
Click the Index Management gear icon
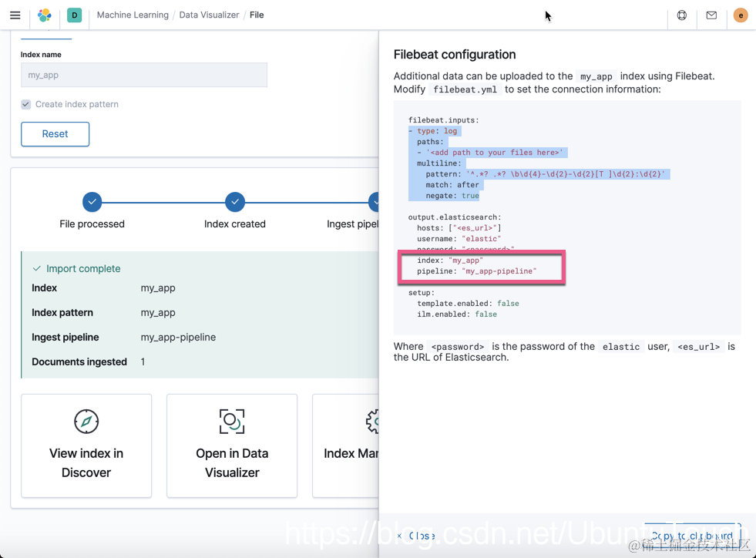coord(373,421)
